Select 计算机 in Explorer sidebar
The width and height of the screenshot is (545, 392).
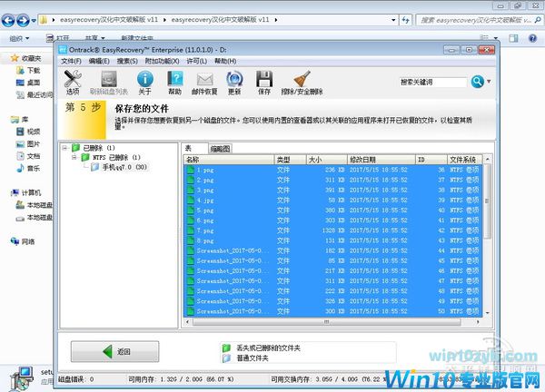coord(26,192)
